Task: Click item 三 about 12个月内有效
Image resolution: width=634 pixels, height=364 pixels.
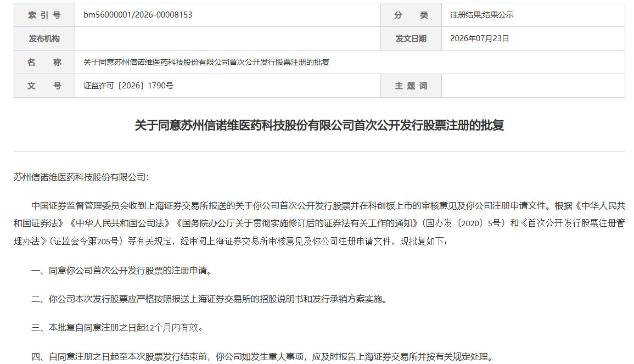Action: pos(117,328)
